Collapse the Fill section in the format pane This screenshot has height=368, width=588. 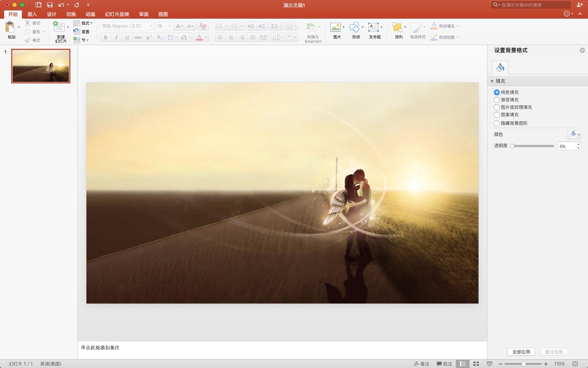[492, 81]
